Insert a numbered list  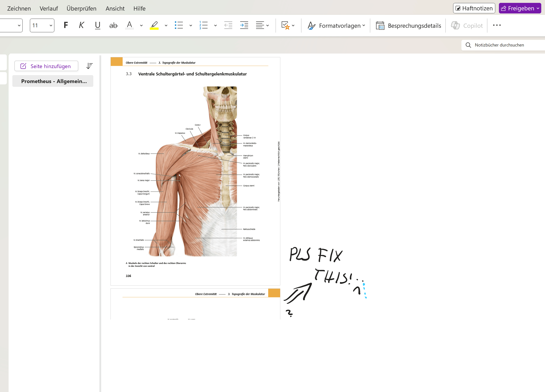click(204, 25)
